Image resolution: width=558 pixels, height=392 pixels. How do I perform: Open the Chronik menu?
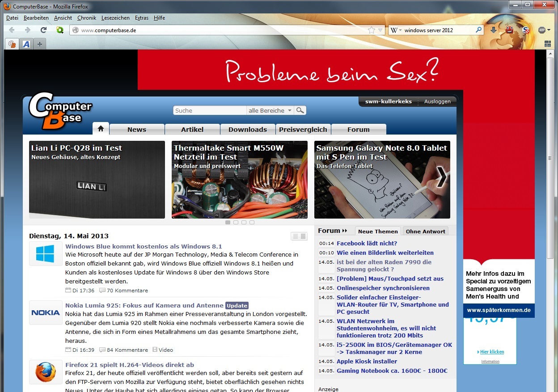click(87, 18)
